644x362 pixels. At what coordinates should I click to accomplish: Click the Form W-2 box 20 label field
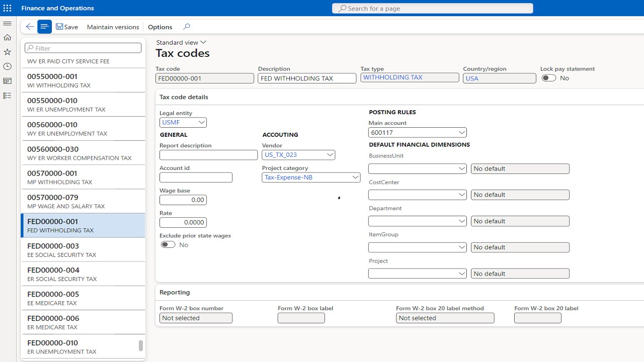(x=538, y=318)
